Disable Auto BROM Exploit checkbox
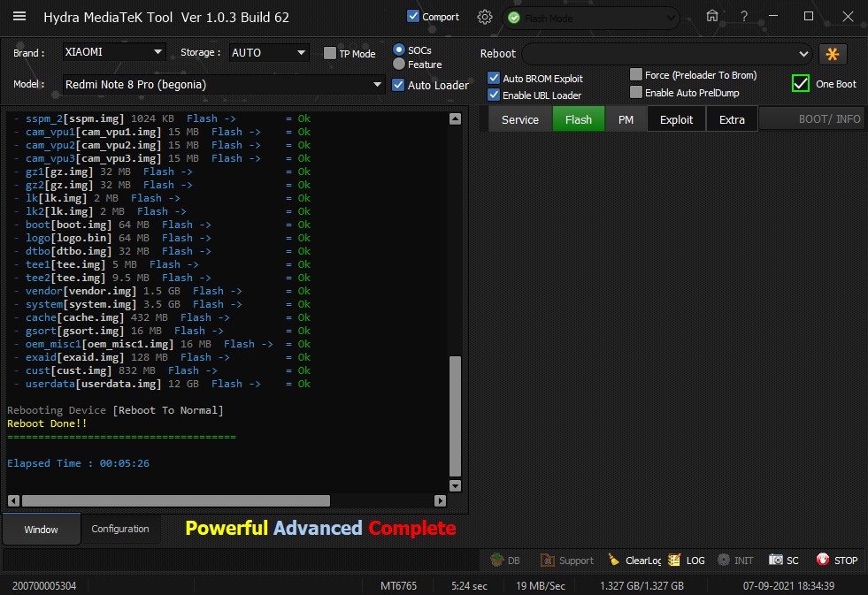 pos(494,78)
